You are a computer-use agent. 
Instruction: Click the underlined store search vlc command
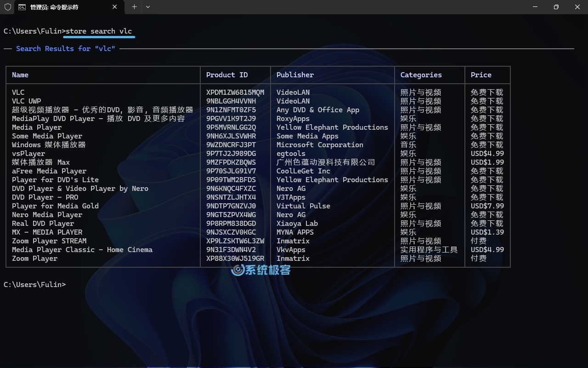tap(99, 31)
